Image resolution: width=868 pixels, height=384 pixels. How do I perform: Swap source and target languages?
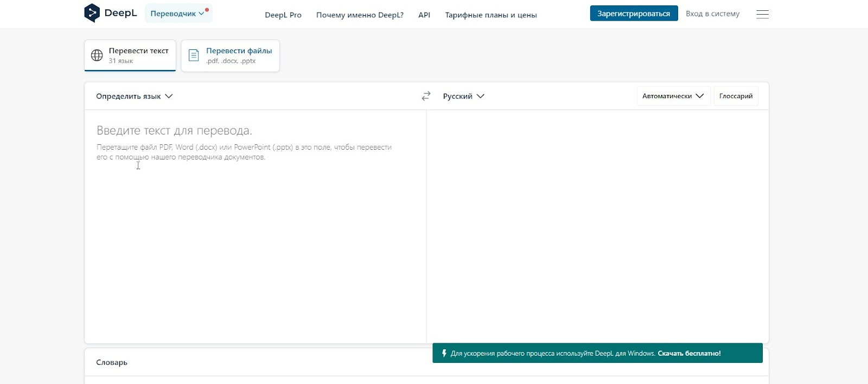(426, 96)
